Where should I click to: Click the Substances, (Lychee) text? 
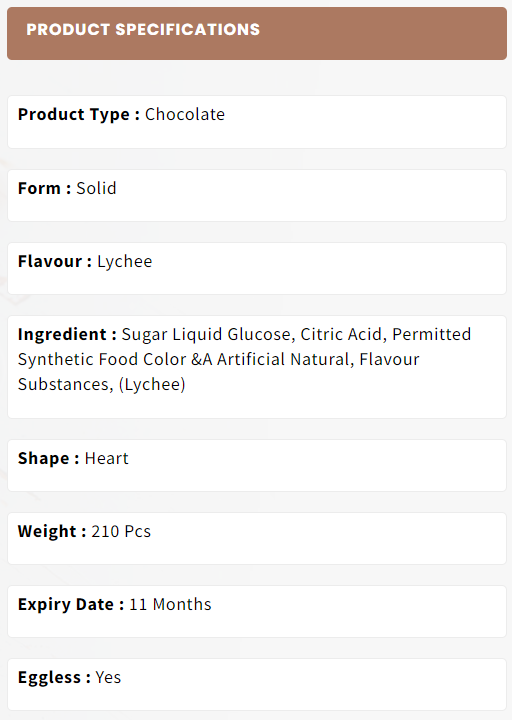click(x=101, y=385)
